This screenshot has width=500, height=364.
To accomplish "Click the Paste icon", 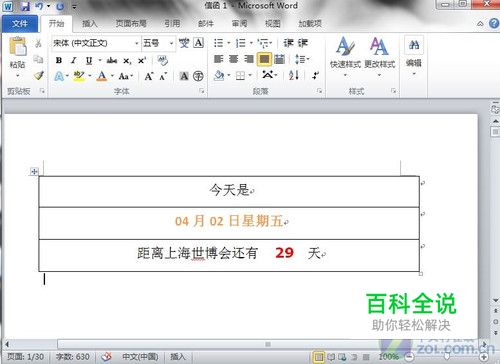I will [18, 46].
